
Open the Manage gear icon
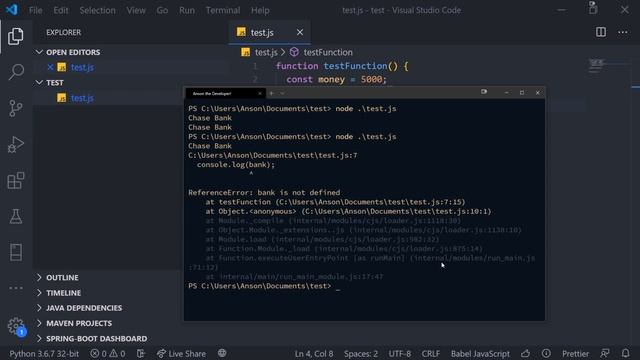point(16,326)
